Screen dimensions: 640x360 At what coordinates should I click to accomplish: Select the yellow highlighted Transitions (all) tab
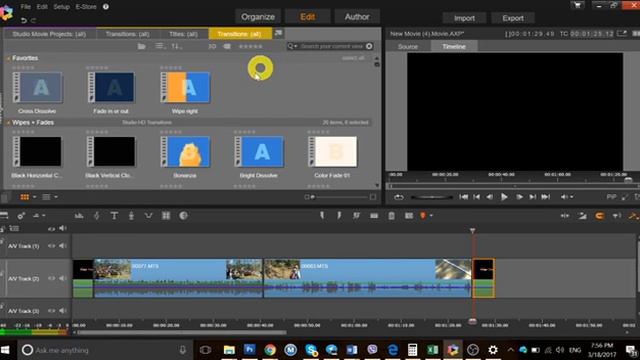(x=239, y=34)
